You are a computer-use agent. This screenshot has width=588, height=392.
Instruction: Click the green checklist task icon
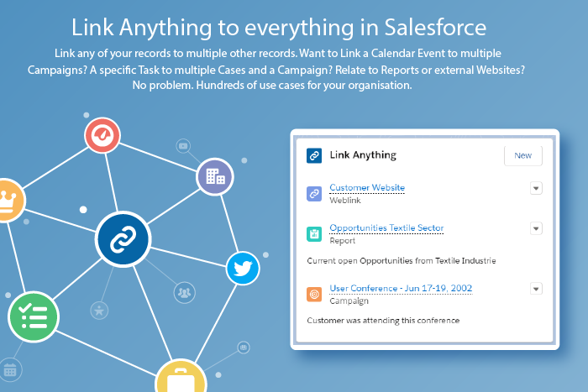point(34,317)
